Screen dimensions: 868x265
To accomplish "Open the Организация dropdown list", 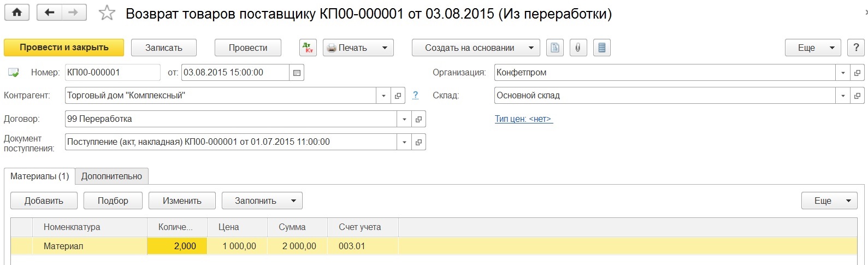I will coord(843,73).
